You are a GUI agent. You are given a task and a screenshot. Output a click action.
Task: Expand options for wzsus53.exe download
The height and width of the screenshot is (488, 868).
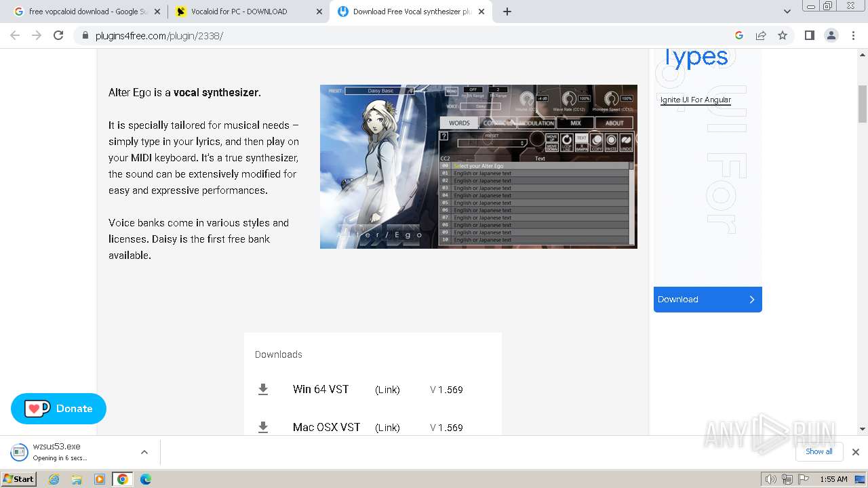144,452
